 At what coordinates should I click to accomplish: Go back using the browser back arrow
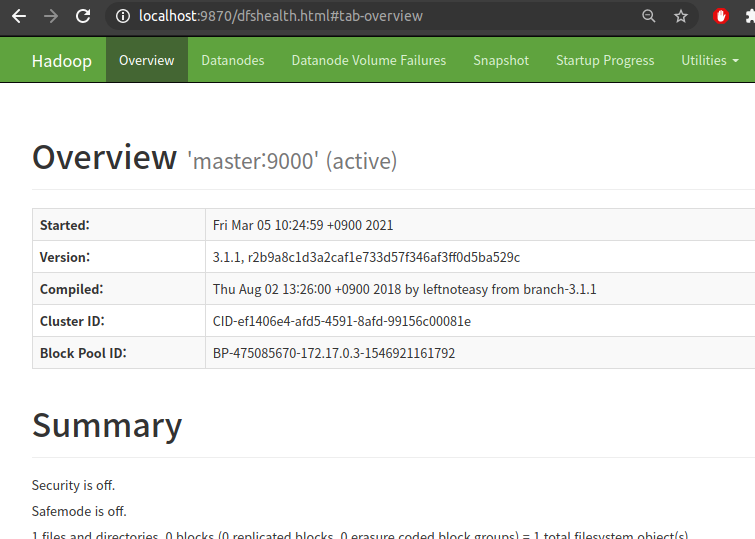(x=19, y=16)
